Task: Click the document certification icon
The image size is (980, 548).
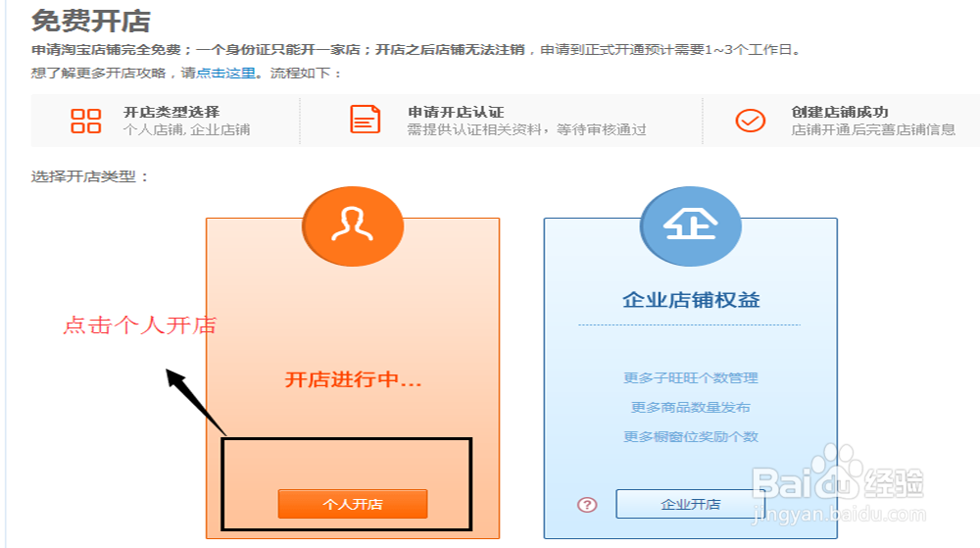Action: [x=365, y=120]
